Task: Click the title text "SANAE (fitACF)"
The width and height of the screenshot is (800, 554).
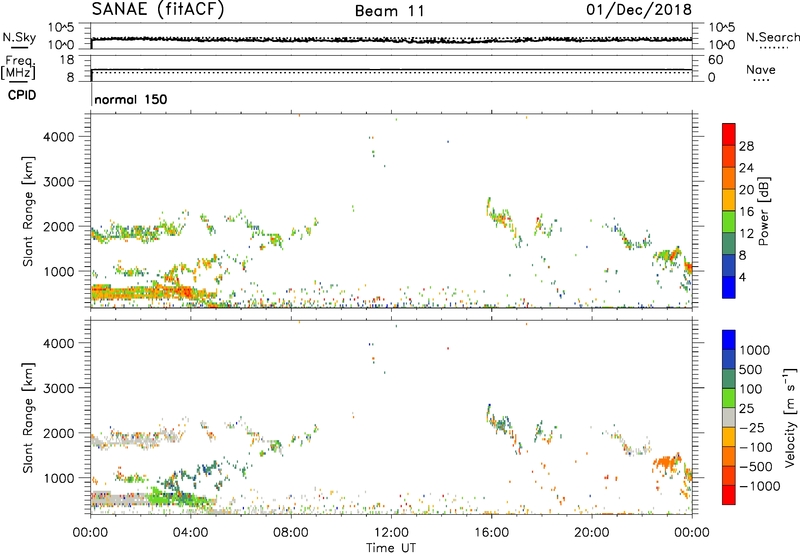Action: click(158, 10)
